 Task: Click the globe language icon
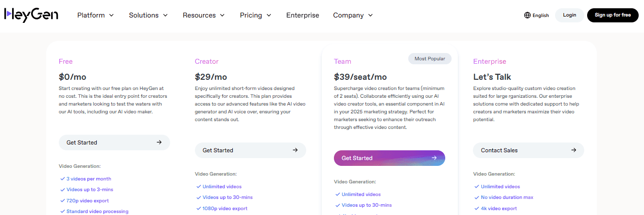pyautogui.click(x=527, y=15)
